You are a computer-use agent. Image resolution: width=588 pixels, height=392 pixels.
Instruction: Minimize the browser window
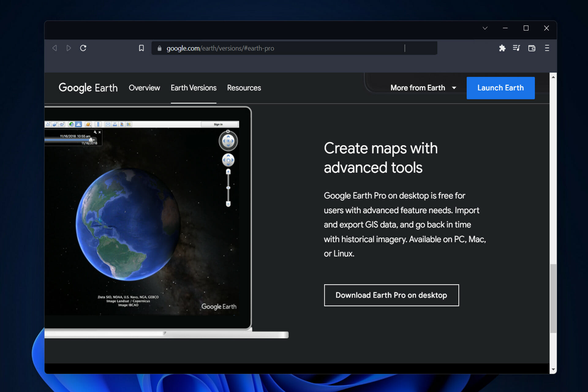[505, 28]
